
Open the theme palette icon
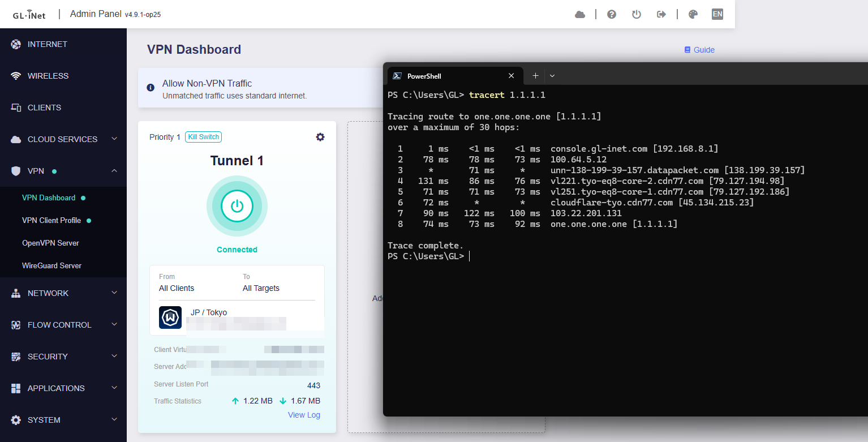point(693,15)
